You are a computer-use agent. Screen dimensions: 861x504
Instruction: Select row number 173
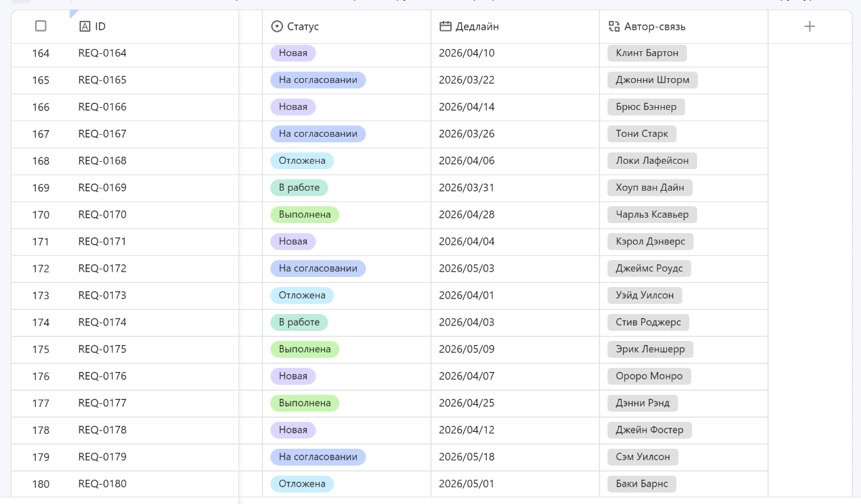[x=41, y=296]
